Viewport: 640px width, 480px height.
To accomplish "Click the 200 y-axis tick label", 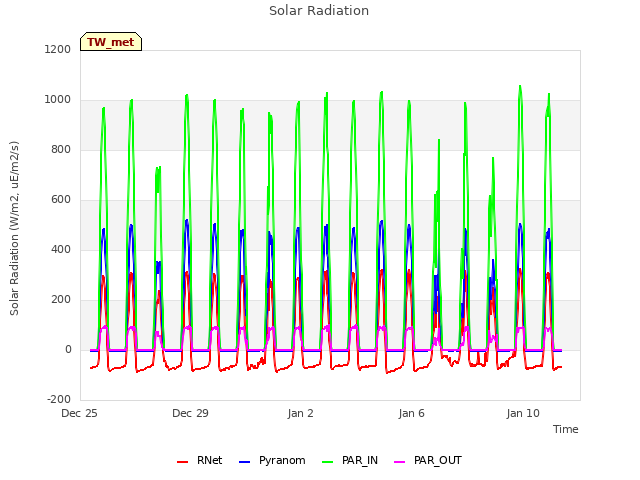I will coord(61,300).
